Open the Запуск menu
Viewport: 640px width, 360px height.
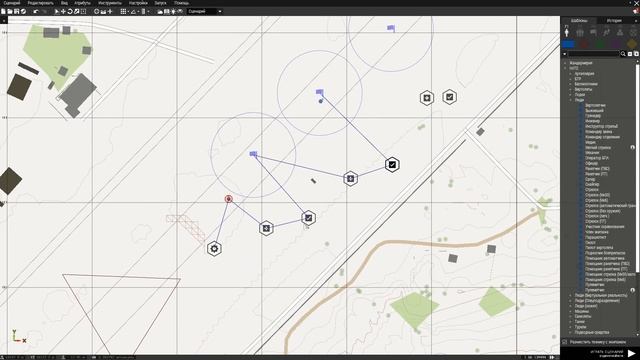pyautogui.click(x=160, y=3)
